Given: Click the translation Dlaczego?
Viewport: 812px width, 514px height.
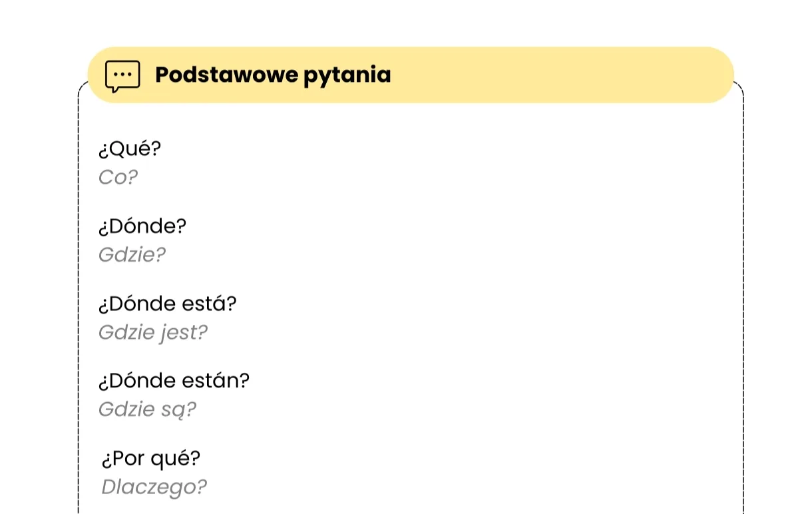Looking at the screenshot, I should (154, 487).
